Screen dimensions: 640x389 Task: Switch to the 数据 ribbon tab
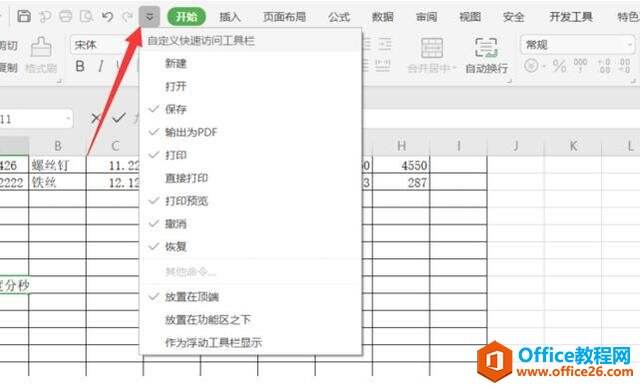tap(382, 17)
